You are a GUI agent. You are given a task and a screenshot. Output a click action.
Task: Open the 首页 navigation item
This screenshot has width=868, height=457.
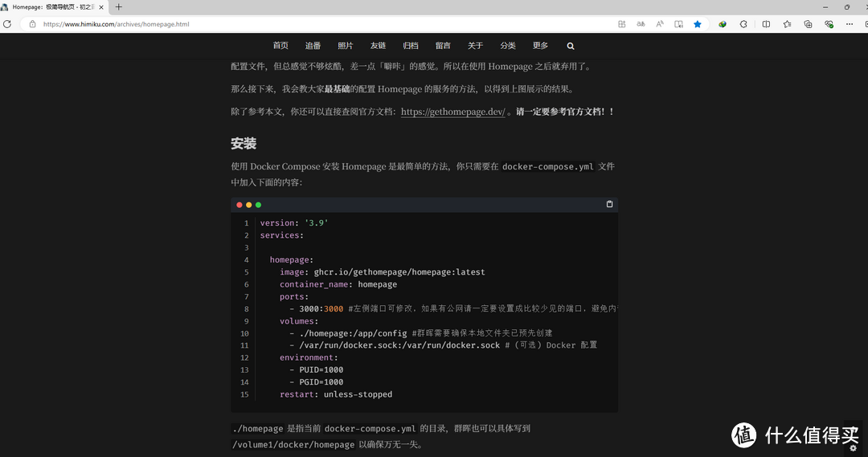[280, 45]
